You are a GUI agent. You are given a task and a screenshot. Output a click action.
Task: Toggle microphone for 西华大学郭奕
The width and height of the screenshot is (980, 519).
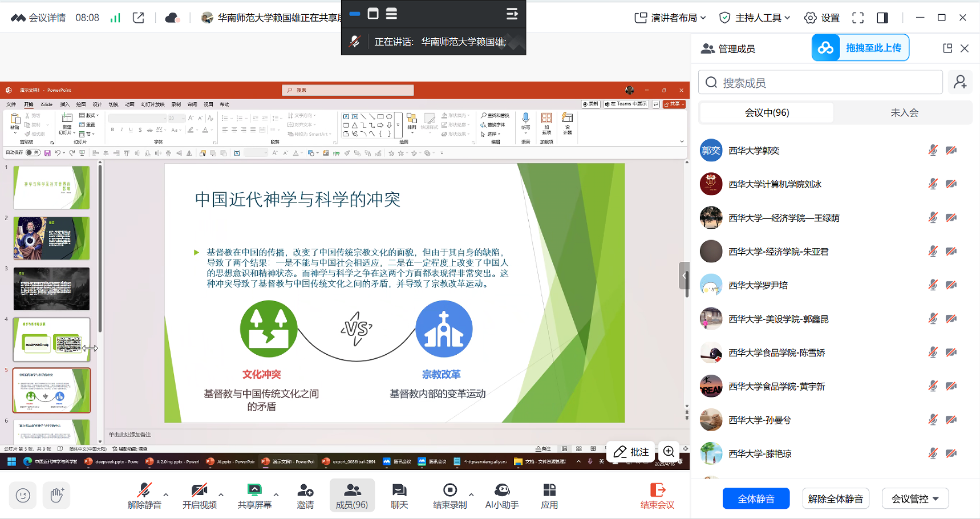click(x=933, y=151)
